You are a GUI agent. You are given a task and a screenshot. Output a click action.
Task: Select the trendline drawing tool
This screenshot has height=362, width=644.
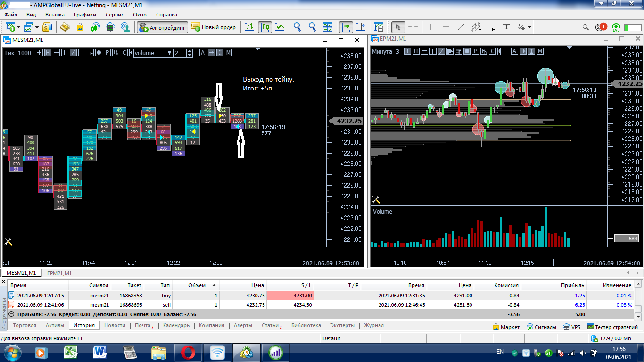pos(461,27)
